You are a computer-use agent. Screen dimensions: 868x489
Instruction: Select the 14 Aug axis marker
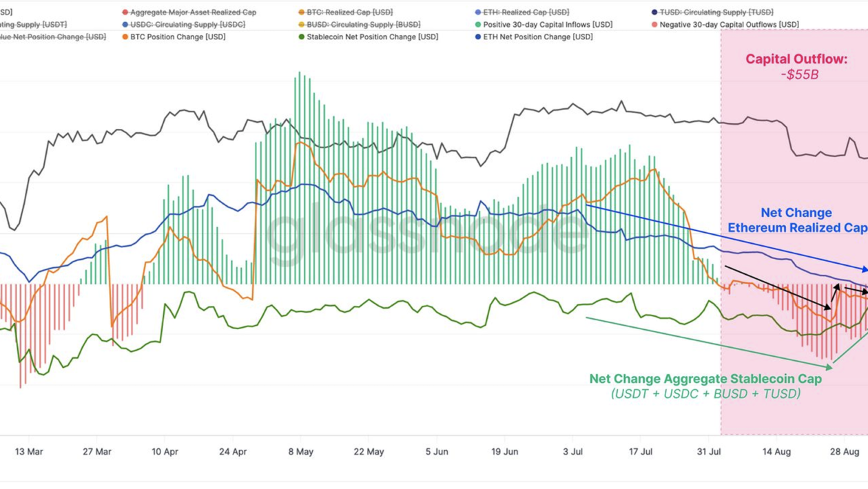(x=776, y=452)
